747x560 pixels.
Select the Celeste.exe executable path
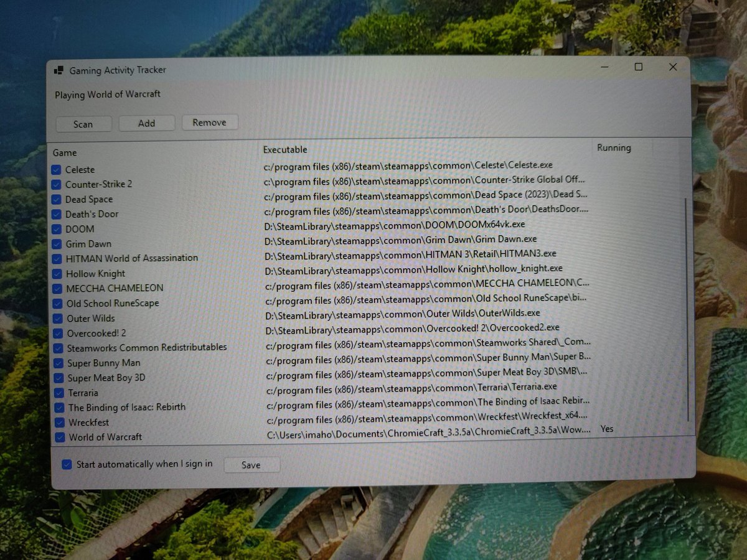[408, 166]
